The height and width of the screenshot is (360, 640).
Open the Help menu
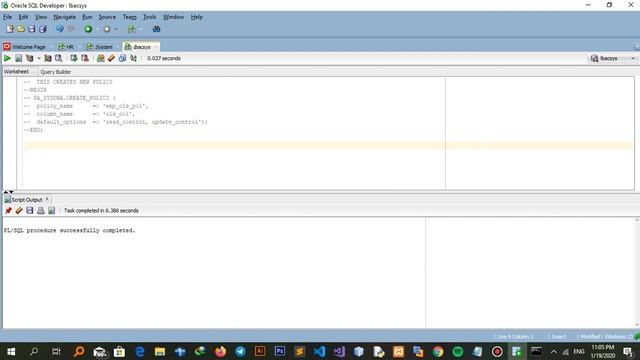coord(197,17)
